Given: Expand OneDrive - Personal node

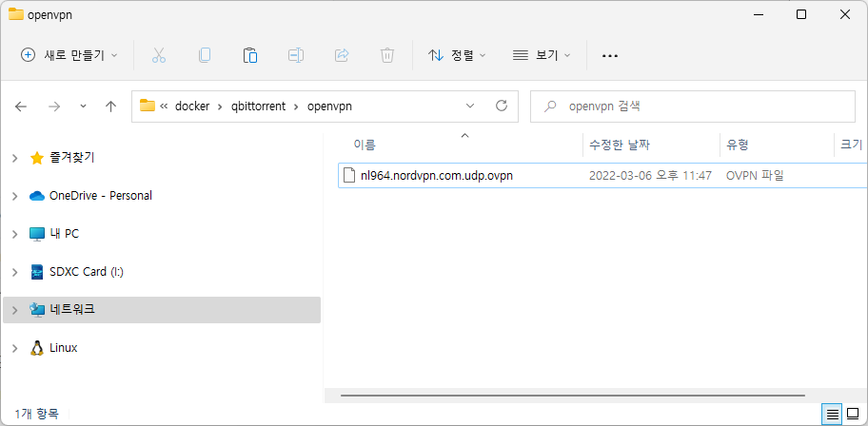Looking at the screenshot, I should coord(15,196).
